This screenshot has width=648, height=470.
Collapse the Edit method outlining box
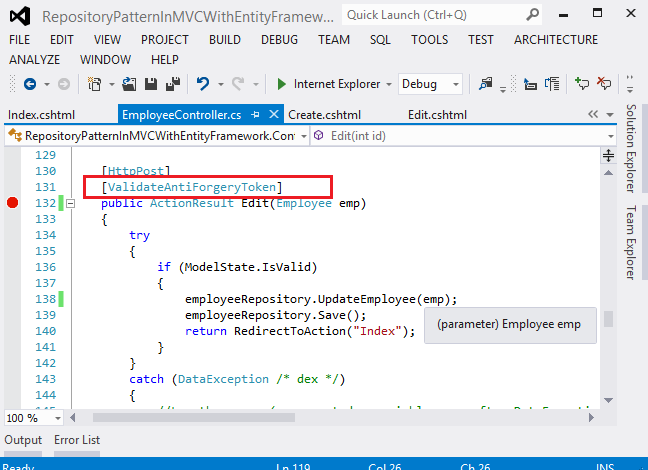pos(71,203)
